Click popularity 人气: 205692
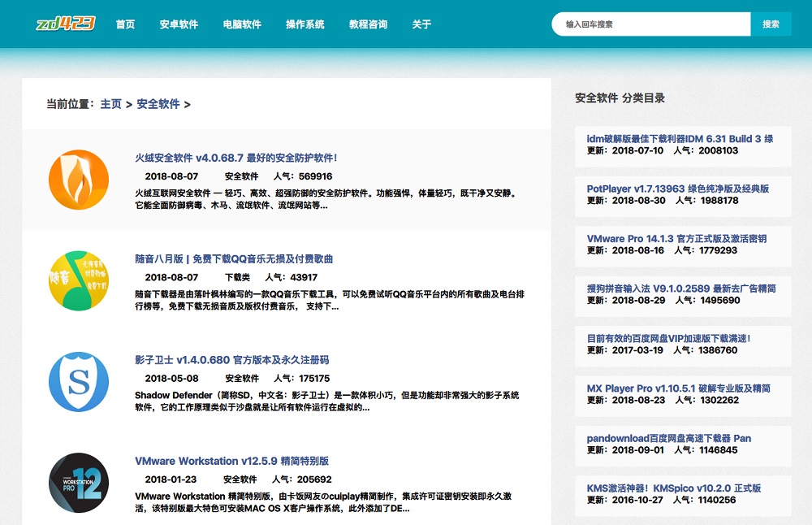 pyautogui.click(x=302, y=480)
